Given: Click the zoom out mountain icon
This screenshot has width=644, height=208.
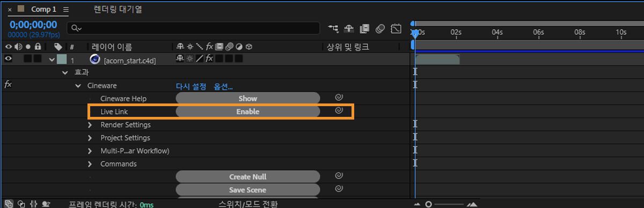Looking at the screenshot, I should pos(418,204).
